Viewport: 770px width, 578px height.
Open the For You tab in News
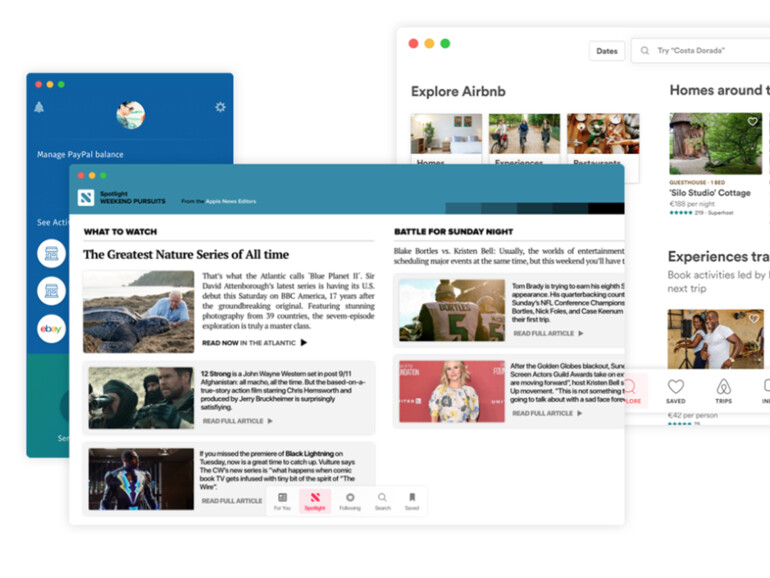pyautogui.click(x=282, y=501)
